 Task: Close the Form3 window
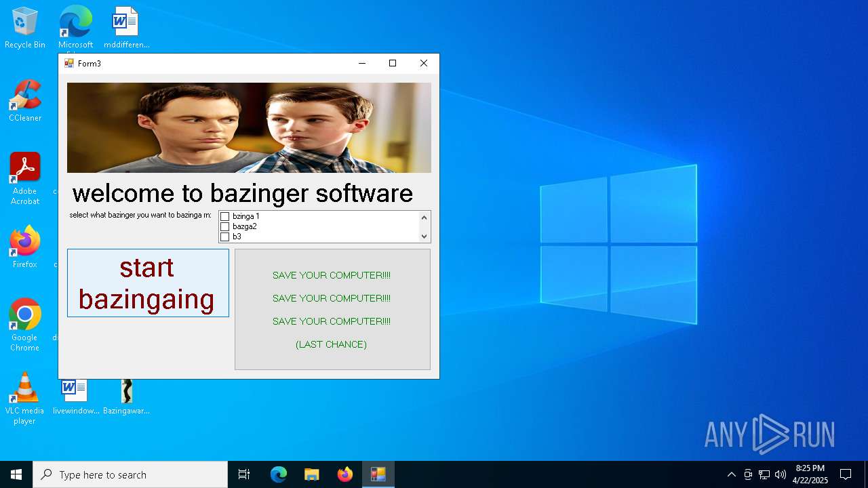(x=424, y=63)
